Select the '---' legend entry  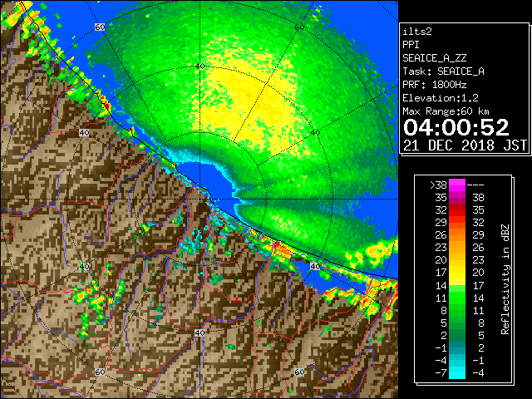point(475,185)
